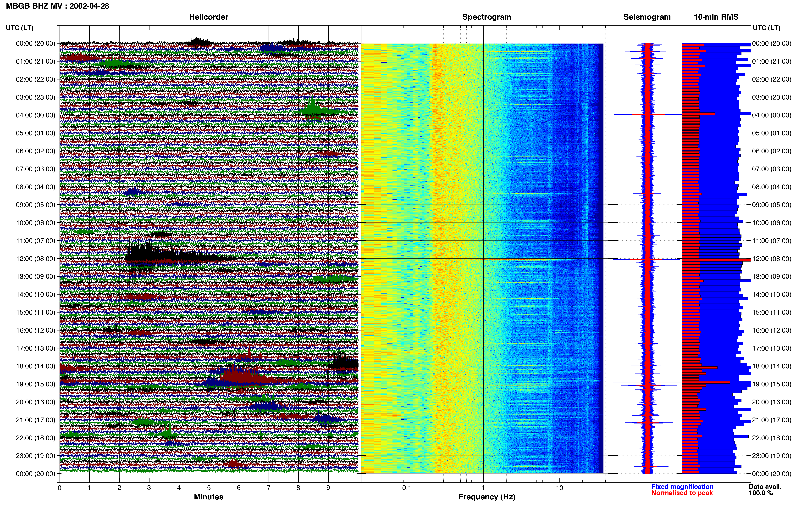
Task: Click '22:00 (18:00)' beside the 10-min RMS panel
Action: coord(772,438)
